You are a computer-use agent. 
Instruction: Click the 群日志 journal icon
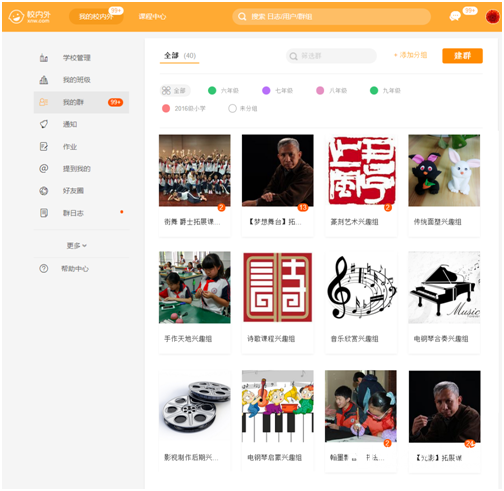pyautogui.click(x=44, y=213)
